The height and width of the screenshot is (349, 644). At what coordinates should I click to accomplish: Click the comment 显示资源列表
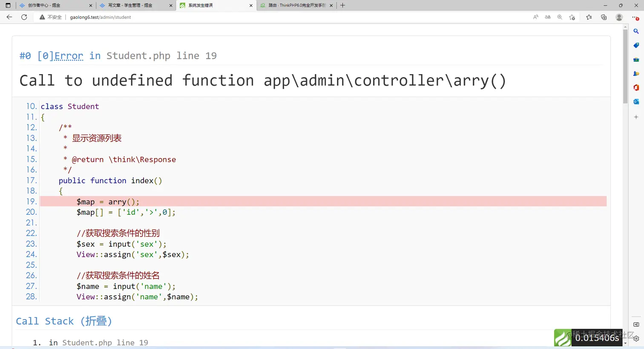(97, 138)
